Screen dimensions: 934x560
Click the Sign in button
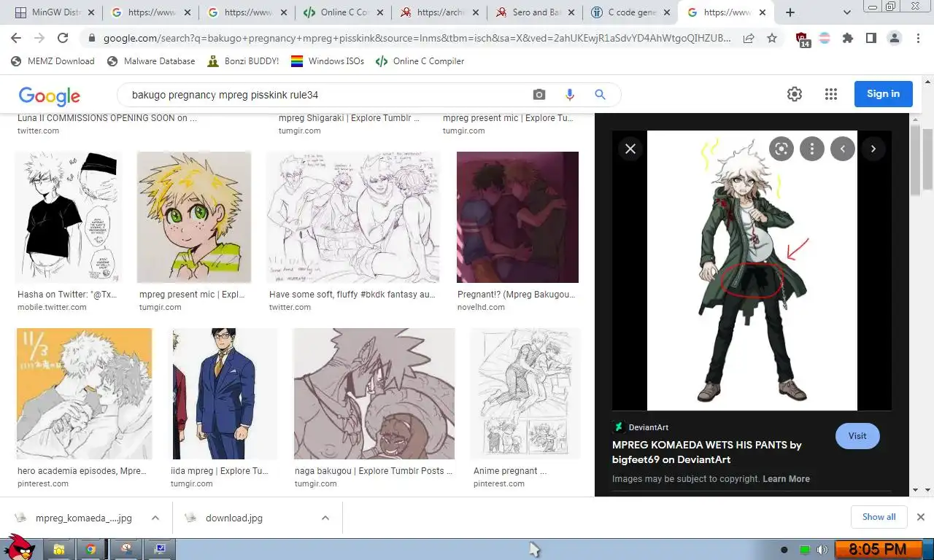pyautogui.click(x=884, y=94)
